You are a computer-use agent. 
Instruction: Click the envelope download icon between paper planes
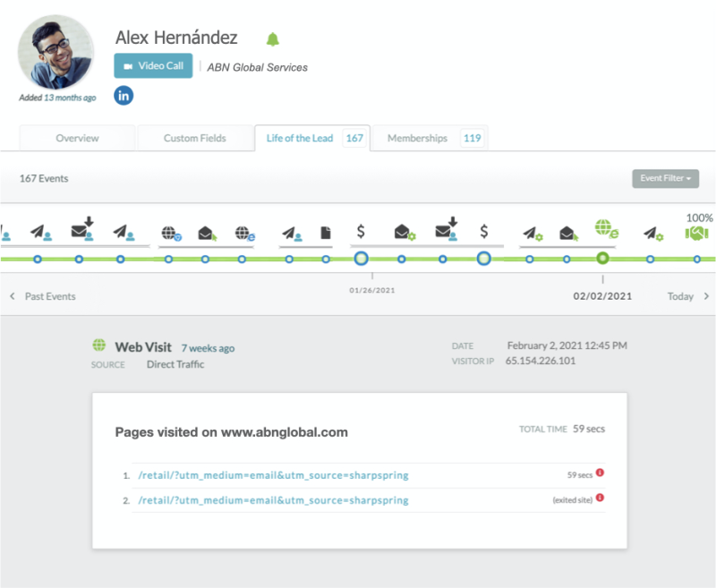click(82, 229)
